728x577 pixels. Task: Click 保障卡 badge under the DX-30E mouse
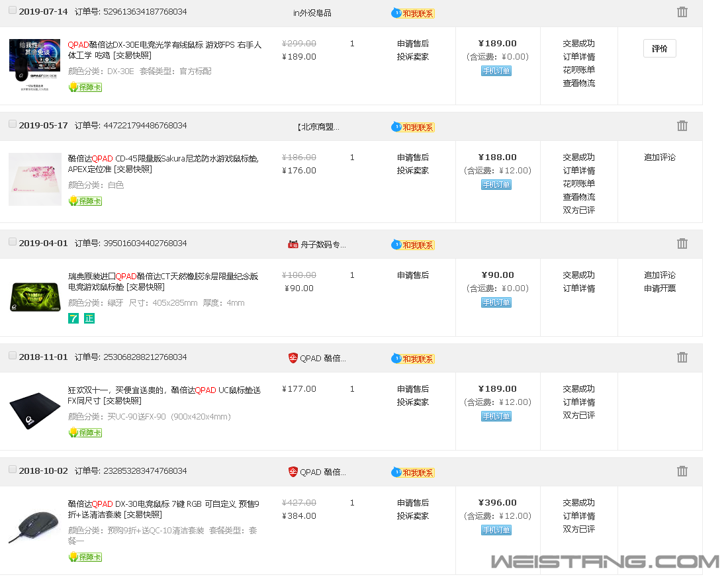pos(85,87)
